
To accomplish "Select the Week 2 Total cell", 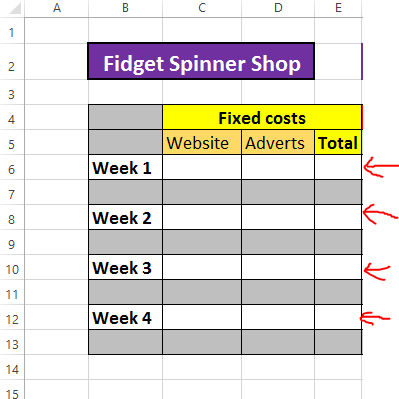I will pyautogui.click(x=338, y=217).
